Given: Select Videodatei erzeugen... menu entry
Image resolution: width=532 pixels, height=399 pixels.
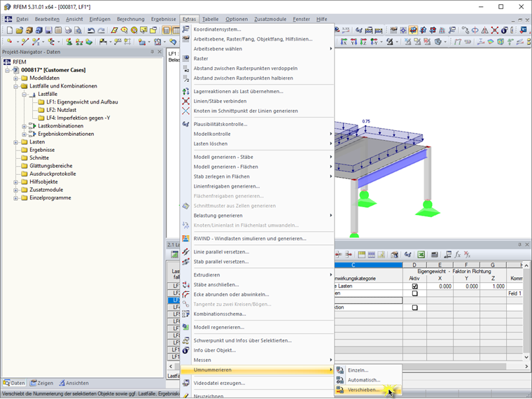Looking at the screenshot, I should (x=257, y=383).
